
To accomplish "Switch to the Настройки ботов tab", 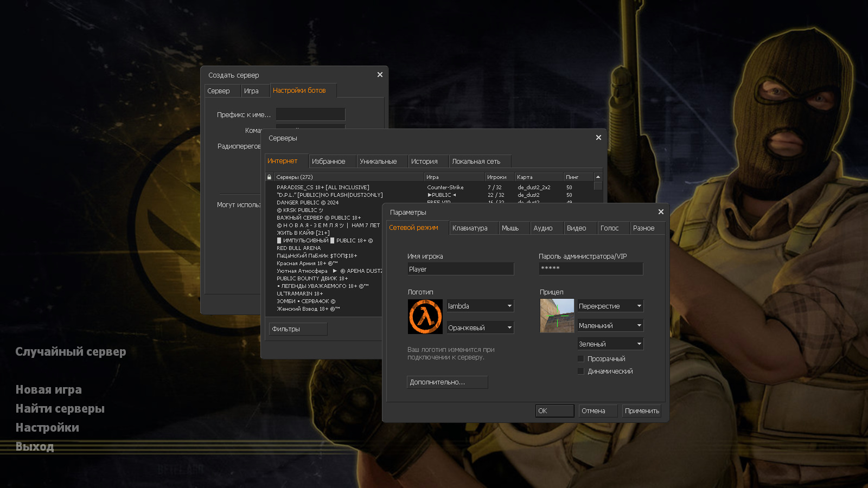I will pos(300,91).
